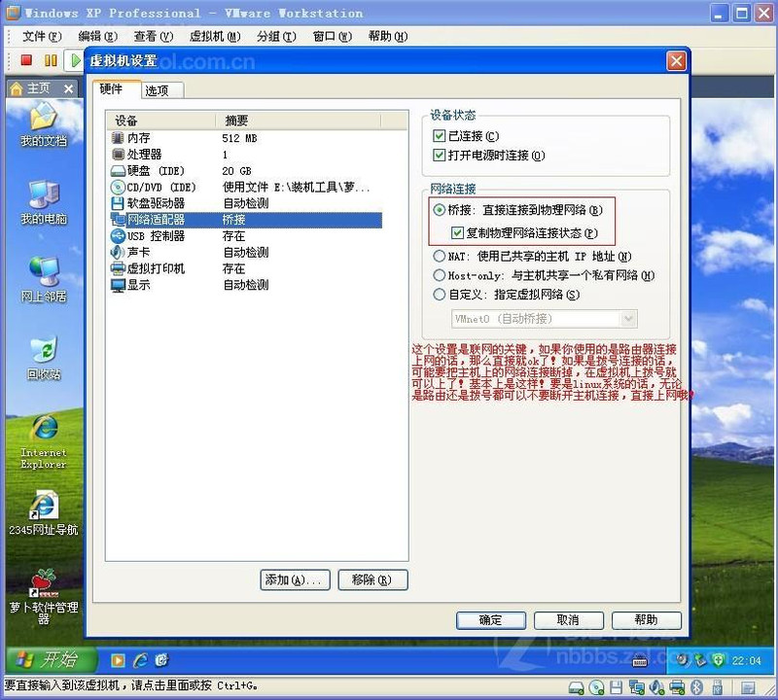Open the 回收站 recycle bin icon

pos(44,354)
